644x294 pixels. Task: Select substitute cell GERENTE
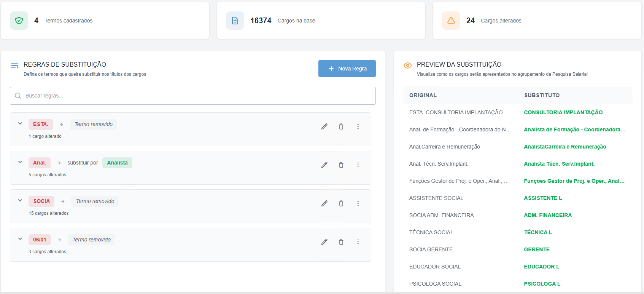[537, 249]
